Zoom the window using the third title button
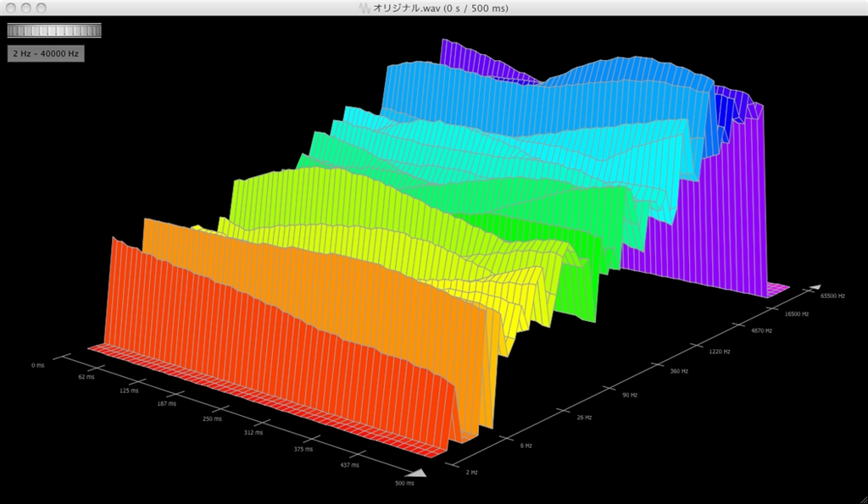The image size is (868, 504). click(42, 8)
